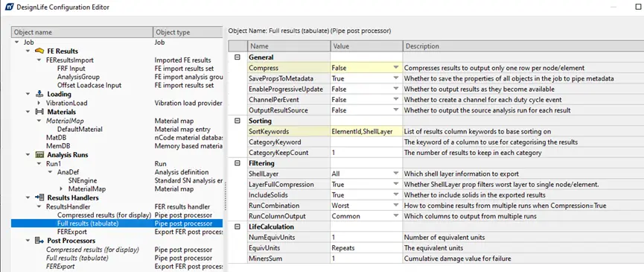Click the Analysis Runs category icon

click(39, 155)
